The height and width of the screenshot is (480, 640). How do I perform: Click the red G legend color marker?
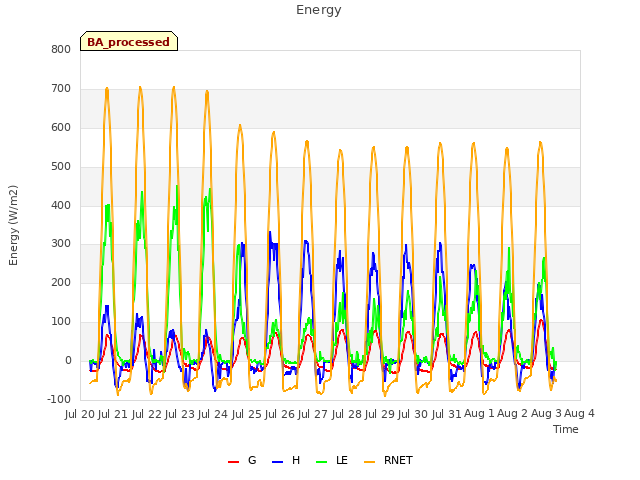pyautogui.click(x=233, y=462)
